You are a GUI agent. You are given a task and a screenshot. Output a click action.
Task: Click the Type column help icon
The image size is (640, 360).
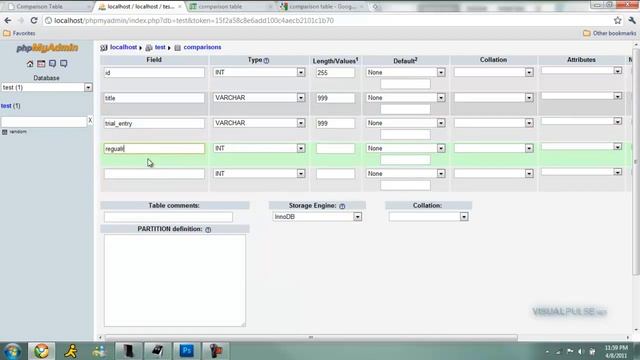pyautogui.click(x=267, y=60)
